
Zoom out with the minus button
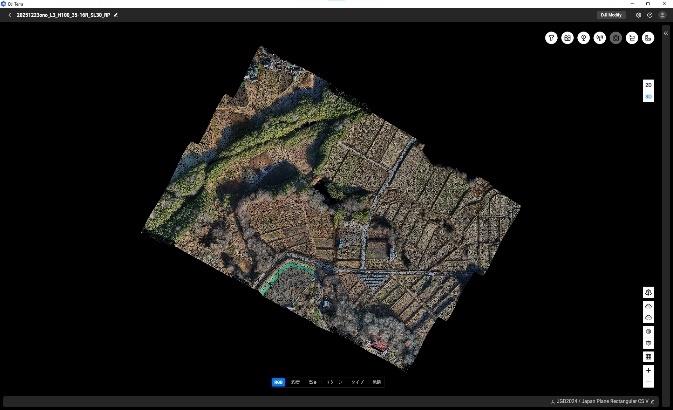pyautogui.click(x=648, y=382)
